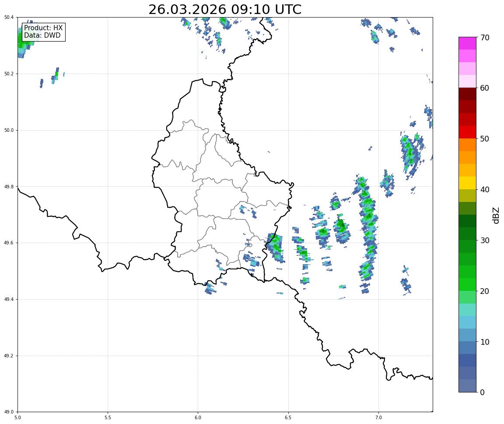Select the "Data: DWD" label text
This screenshot has width=504, height=424.
point(42,35)
